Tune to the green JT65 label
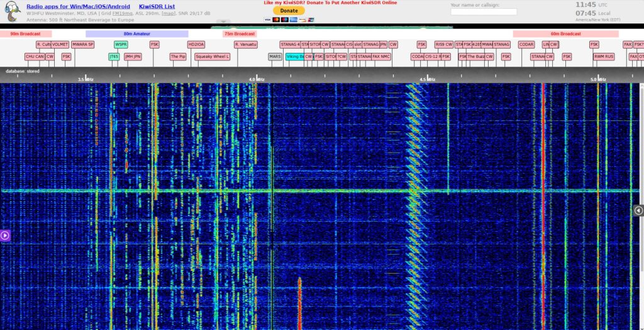644x330 pixels. 114,57
